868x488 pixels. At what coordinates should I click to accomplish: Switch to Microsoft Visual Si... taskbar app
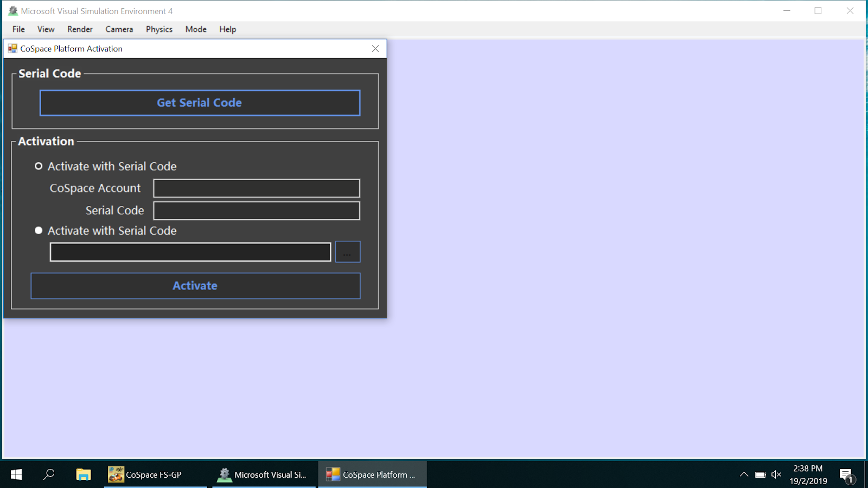264,474
